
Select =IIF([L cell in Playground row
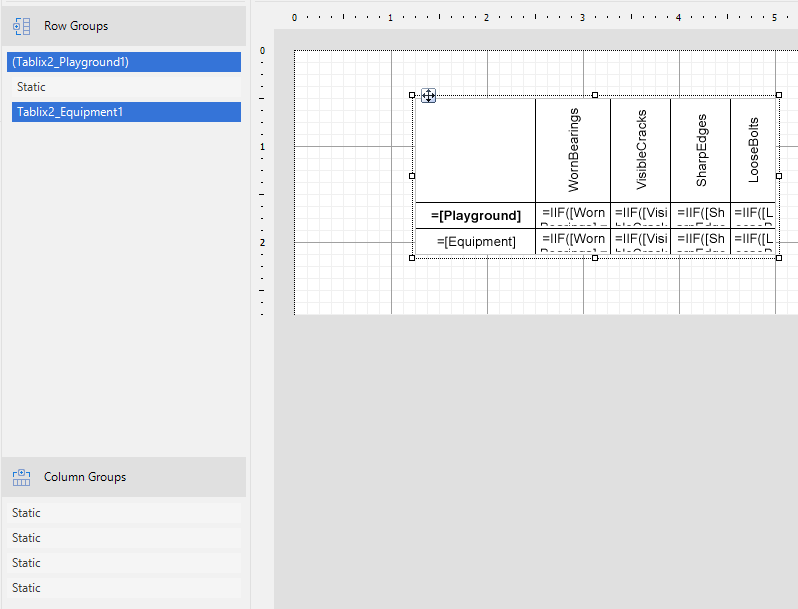click(x=753, y=216)
